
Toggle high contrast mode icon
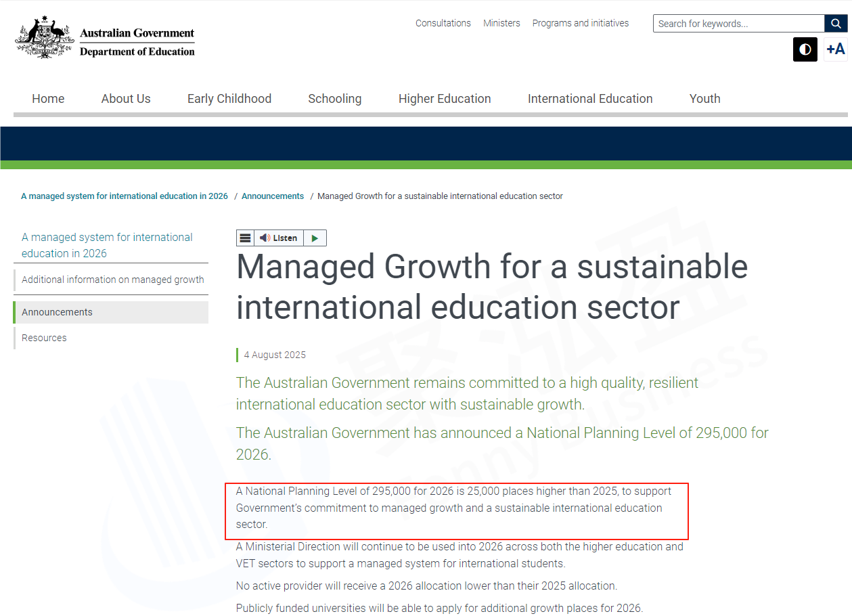(x=805, y=49)
